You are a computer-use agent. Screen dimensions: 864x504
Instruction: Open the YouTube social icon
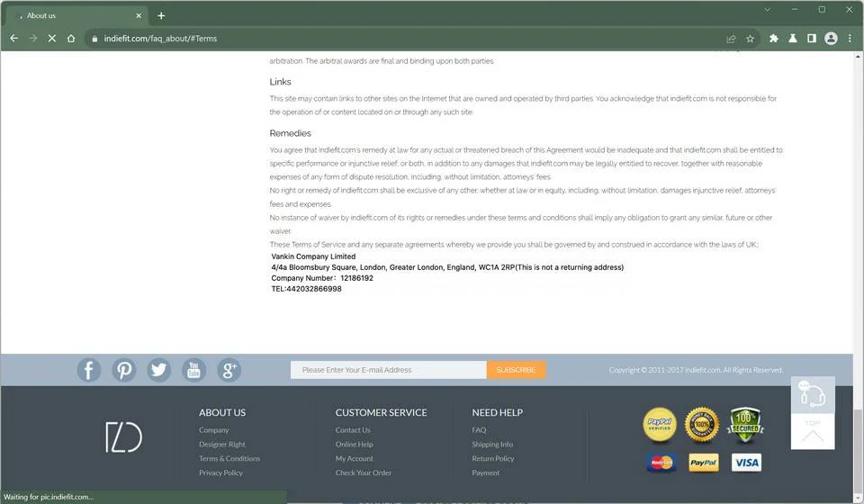click(x=194, y=370)
